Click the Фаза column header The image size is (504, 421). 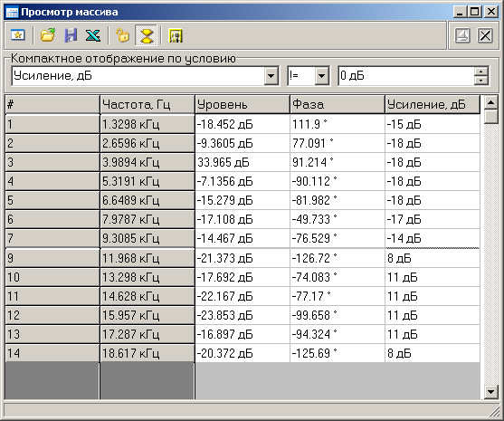[338, 104]
